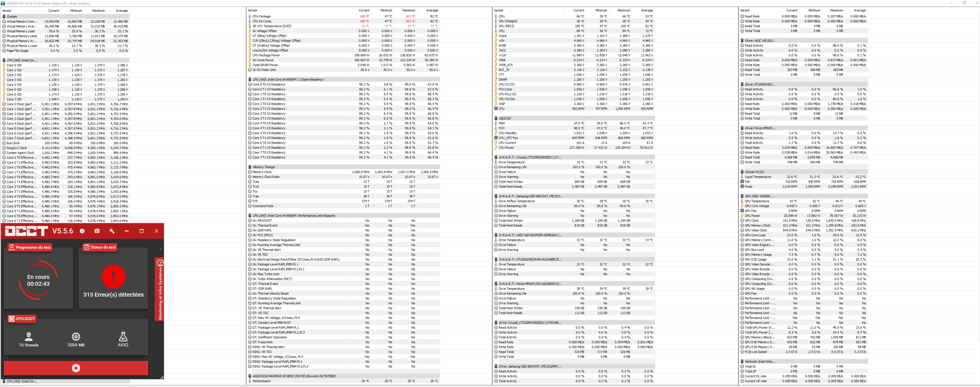
Task: Select the CPU Package temperature row
Action: click(261, 16)
